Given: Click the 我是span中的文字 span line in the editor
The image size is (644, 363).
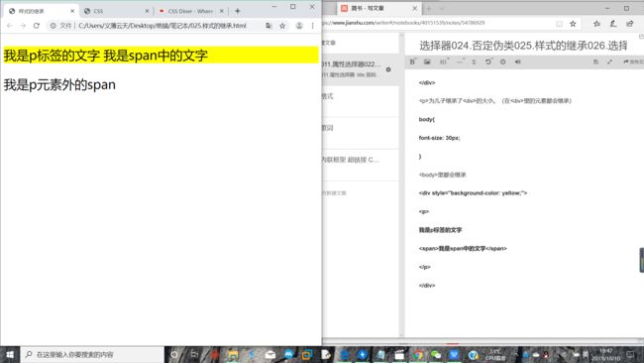Looking at the screenshot, I should click(x=463, y=248).
